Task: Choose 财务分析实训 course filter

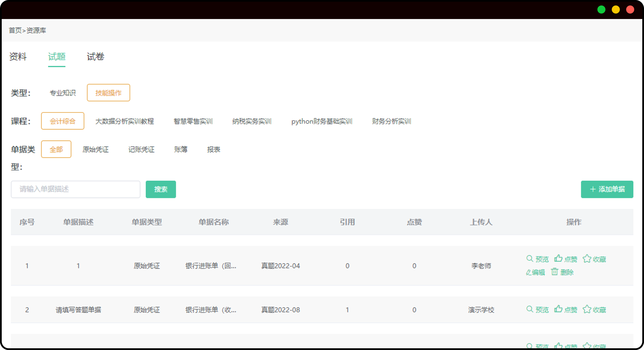Action: point(392,121)
